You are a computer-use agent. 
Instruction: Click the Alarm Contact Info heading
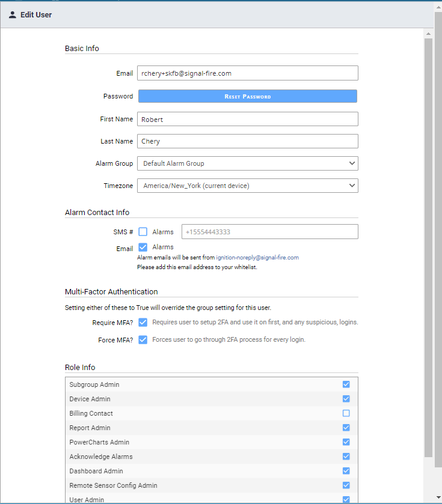tap(97, 213)
